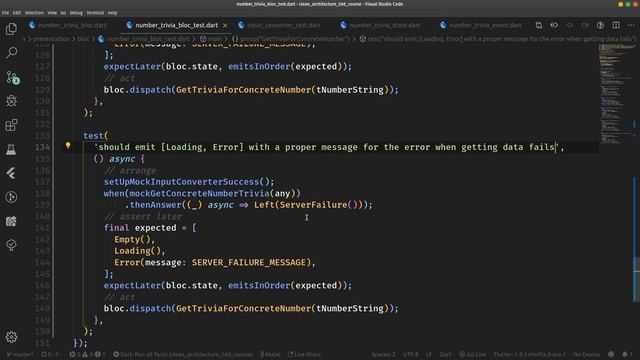Click SERVER_FAILURE_MESSAGE on line 144
Viewport: 640px width, 360px height.
(x=249, y=262)
